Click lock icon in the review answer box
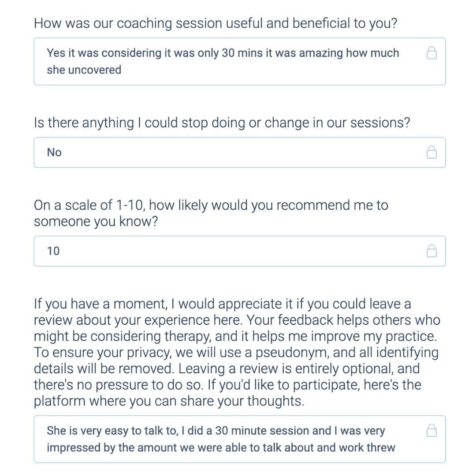 pyautogui.click(x=431, y=431)
